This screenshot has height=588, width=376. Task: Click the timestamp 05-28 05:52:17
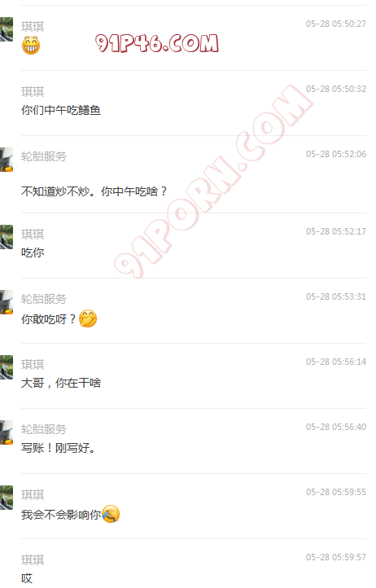(x=336, y=231)
